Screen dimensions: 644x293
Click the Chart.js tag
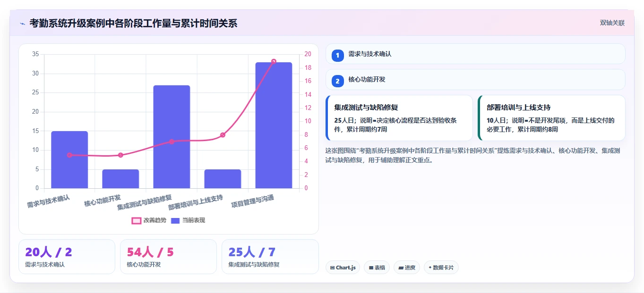pyautogui.click(x=343, y=268)
